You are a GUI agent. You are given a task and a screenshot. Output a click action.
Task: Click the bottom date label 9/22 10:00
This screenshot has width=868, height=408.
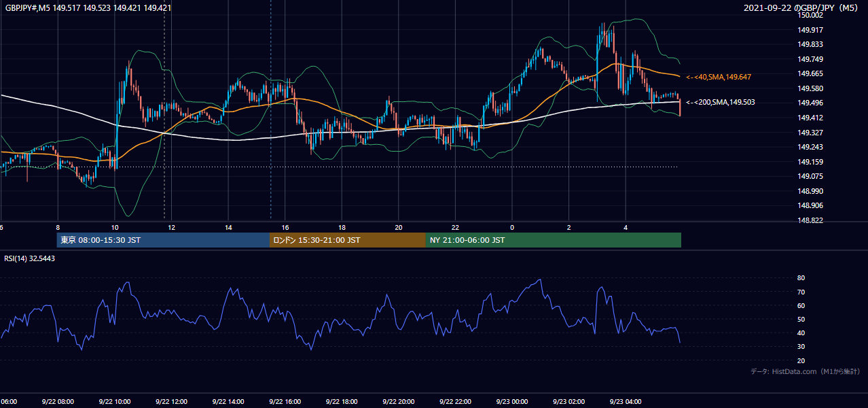point(114,402)
